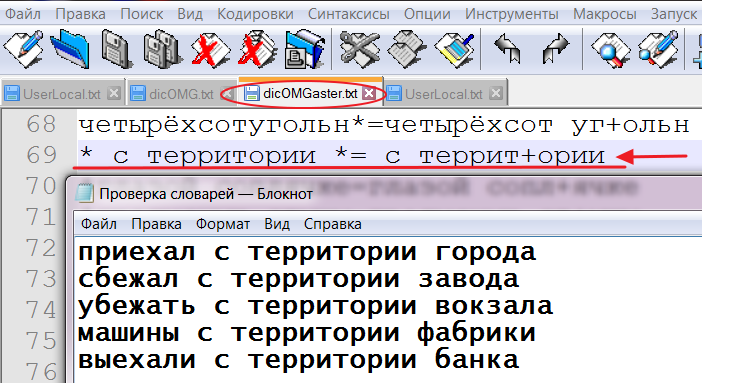This screenshot has width=752, height=386.
Task: Click line number 74 in the margin
Action: [x=41, y=310]
